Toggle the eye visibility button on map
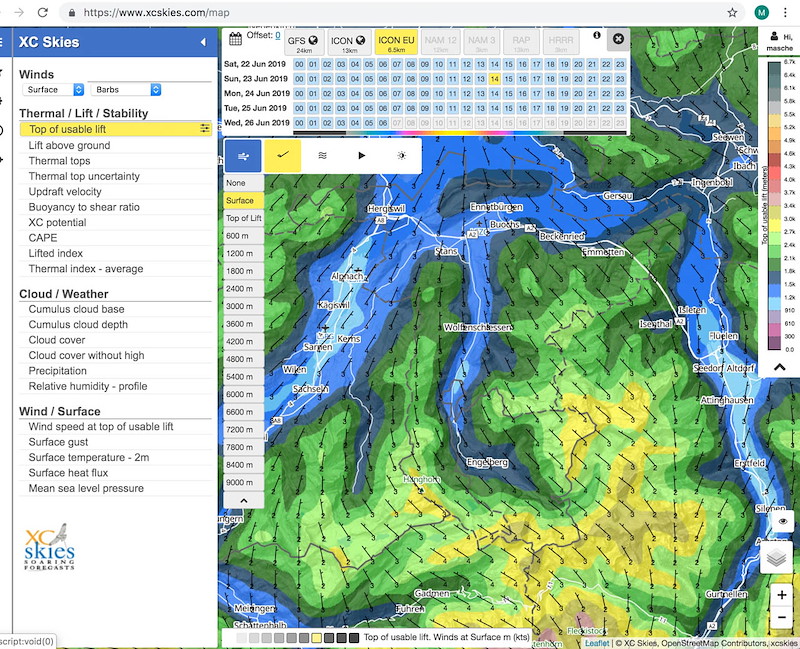 (x=783, y=521)
